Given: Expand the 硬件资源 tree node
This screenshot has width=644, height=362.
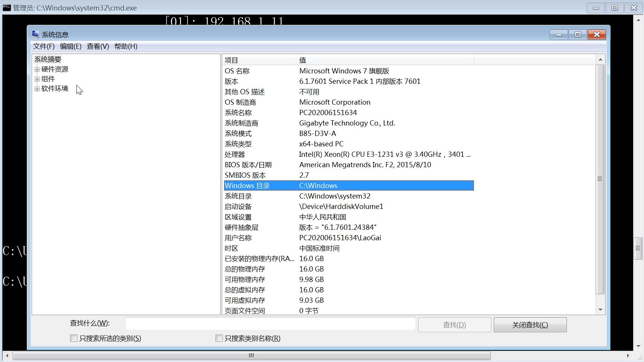Looking at the screenshot, I should tap(37, 69).
